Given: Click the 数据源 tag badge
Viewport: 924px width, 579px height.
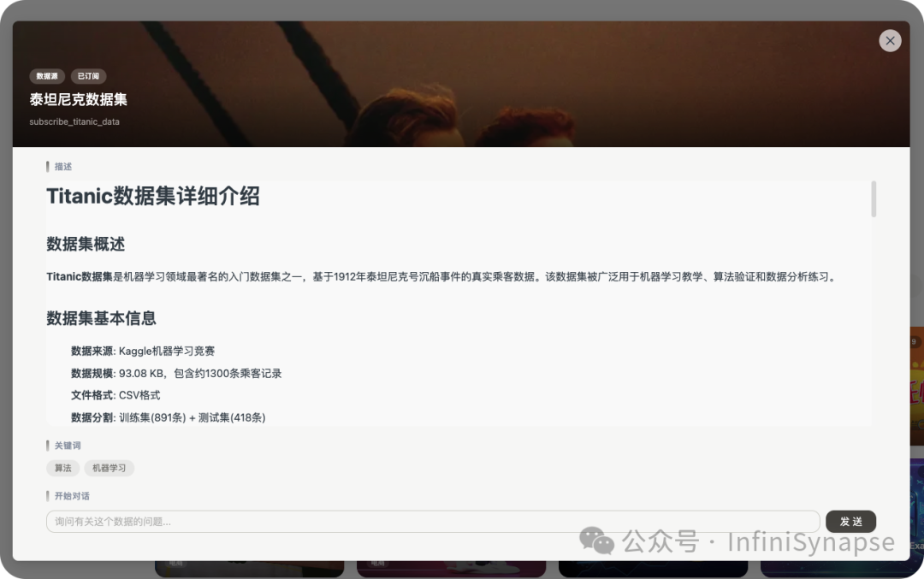Looking at the screenshot, I should (47, 76).
